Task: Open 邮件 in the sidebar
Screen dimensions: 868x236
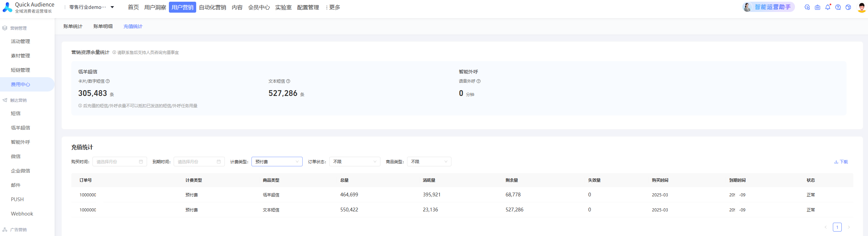Action: (x=16, y=185)
